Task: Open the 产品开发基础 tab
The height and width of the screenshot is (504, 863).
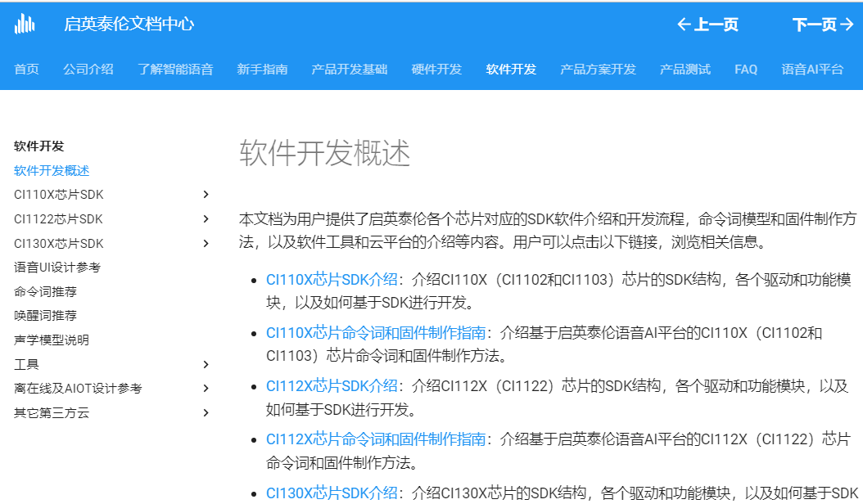Action: coord(350,70)
